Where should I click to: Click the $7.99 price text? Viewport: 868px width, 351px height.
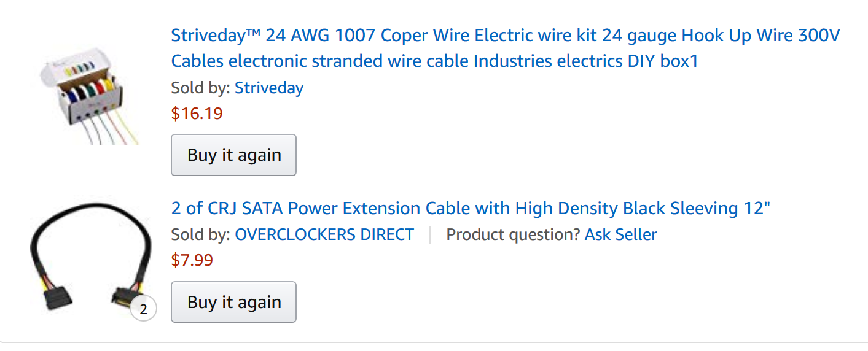click(x=192, y=260)
